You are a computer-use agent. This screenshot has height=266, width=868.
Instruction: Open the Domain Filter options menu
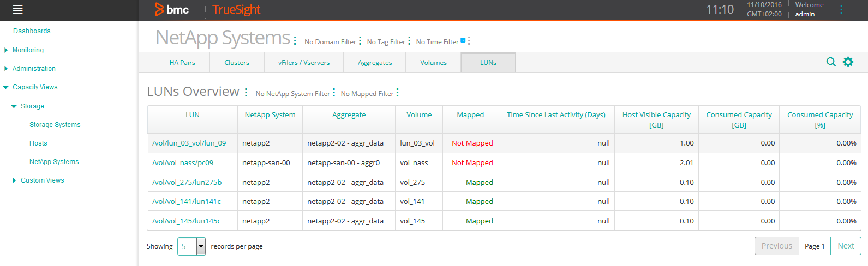(x=360, y=41)
